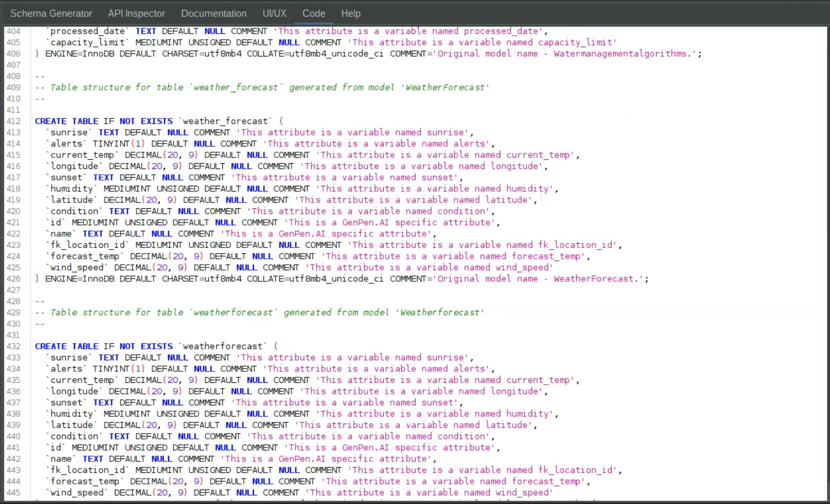Viewport: 830px width, 504px height.
Task: Click `id` column on line 421
Action: click(x=56, y=222)
